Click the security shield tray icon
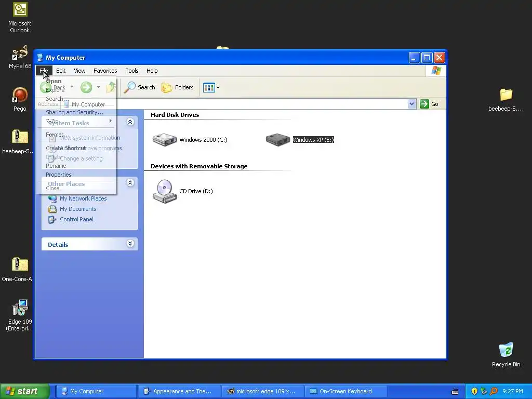This screenshot has height=399, width=532. pyautogui.click(x=474, y=391)
